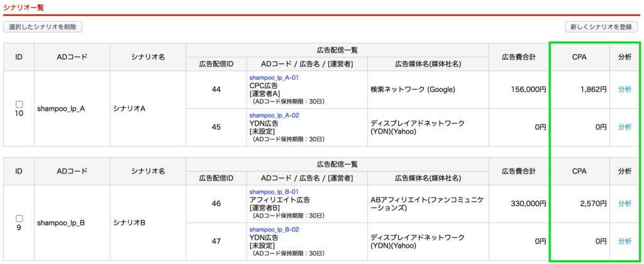Open the shampoo_lp_A-02 ad code link
The image size is (644, 264).
pyautogui.click(x=274, y=116)
